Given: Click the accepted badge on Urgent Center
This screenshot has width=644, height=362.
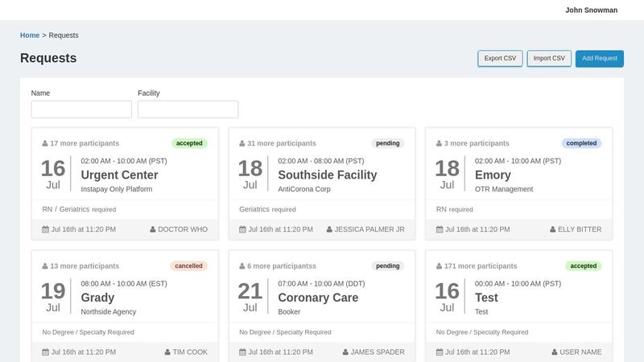Looking at the screenshot, I should pyautogui.click(x=189, y=143).
